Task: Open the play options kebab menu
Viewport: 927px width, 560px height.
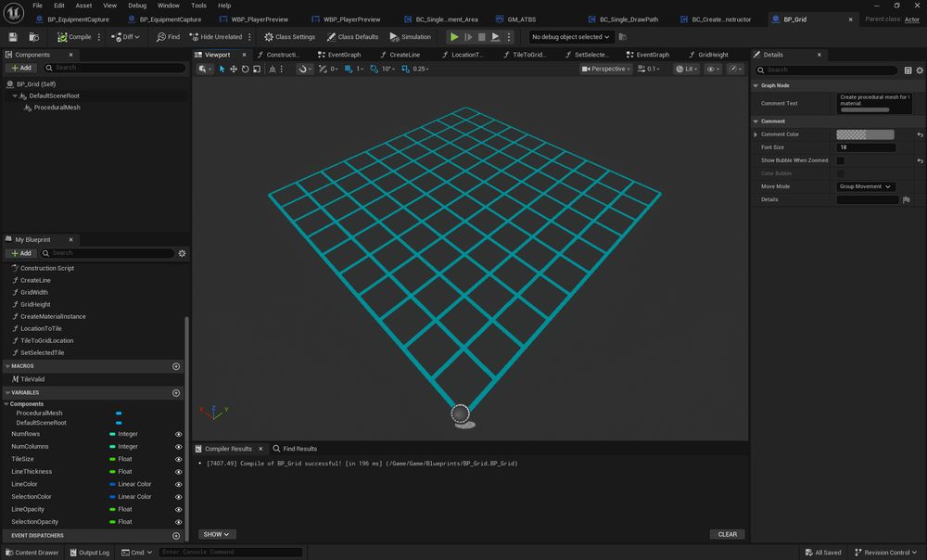Action: (x=508, y=37)
